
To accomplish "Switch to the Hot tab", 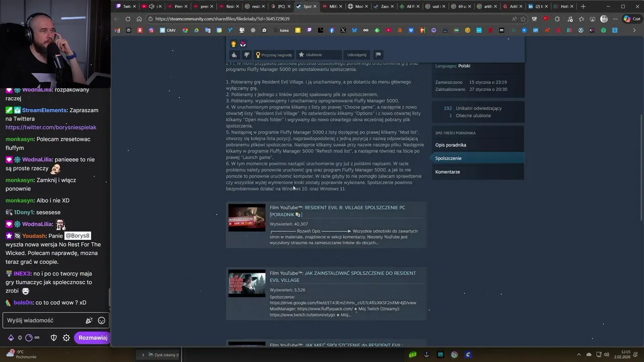I will [x=563, y=7].
